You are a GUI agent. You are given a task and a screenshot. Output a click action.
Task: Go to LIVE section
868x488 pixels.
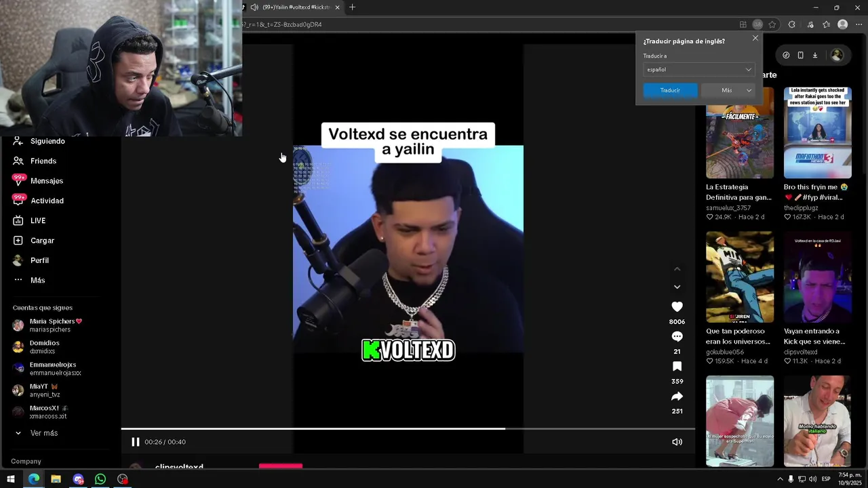29,220
